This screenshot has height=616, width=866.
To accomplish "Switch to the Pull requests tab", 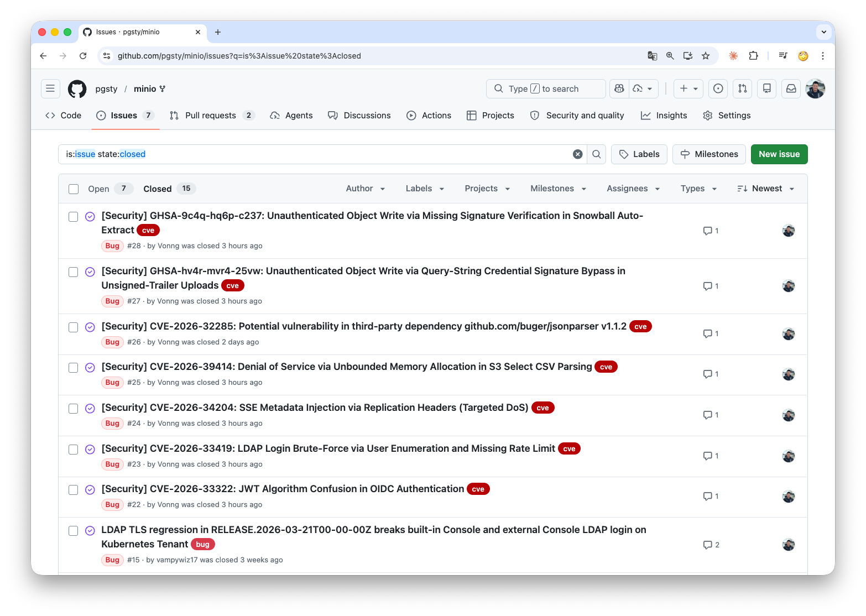I will [x=210, y=116].
